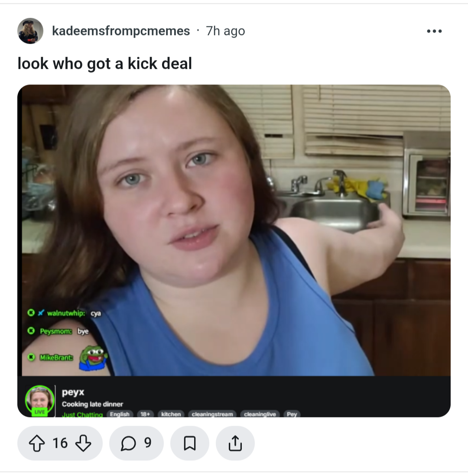Screen dimensions: 468x476
Task: Upvote the post with the up arrow
Action: [37, 443]
